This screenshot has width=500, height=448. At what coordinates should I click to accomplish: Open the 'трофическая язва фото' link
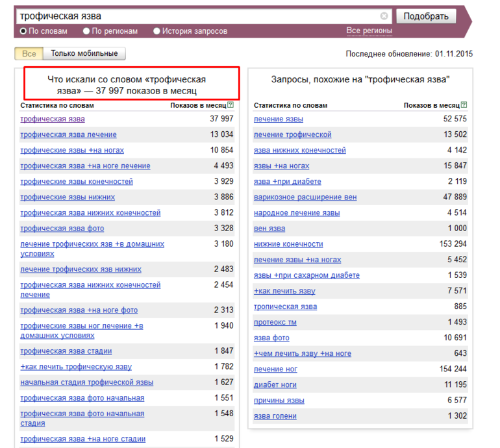pos(62,229)
